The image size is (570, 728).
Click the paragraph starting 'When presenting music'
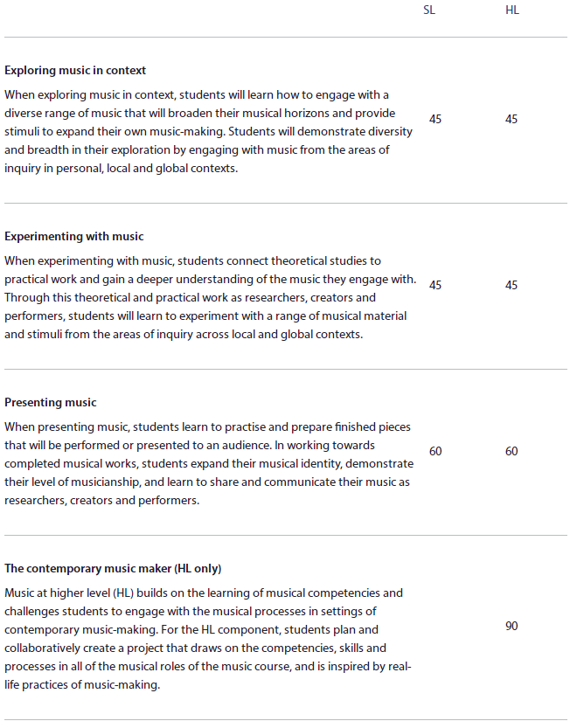pyautogui.click(x=209, y=463)
